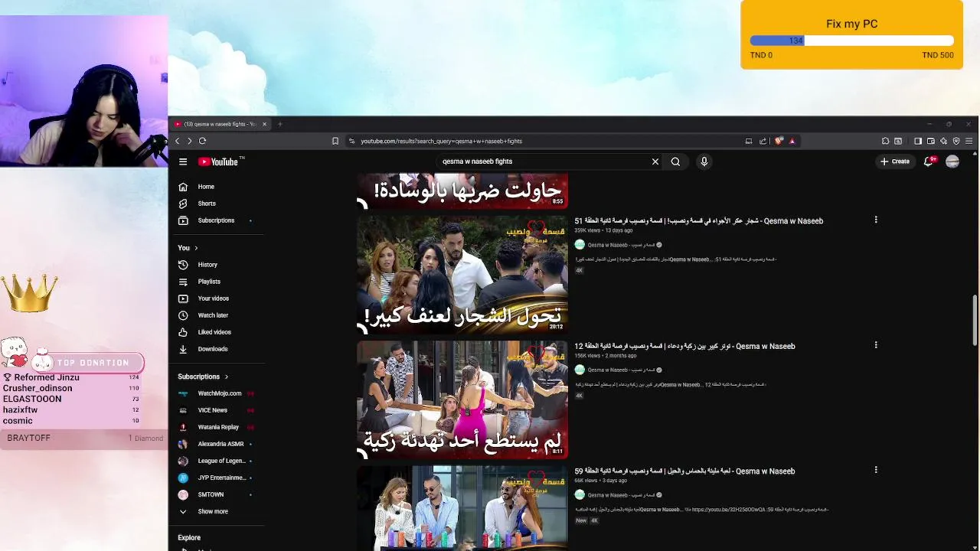Click the Fix my PC donation progress bar
Screen dimensions: 980x551
[x=852, y=41]
